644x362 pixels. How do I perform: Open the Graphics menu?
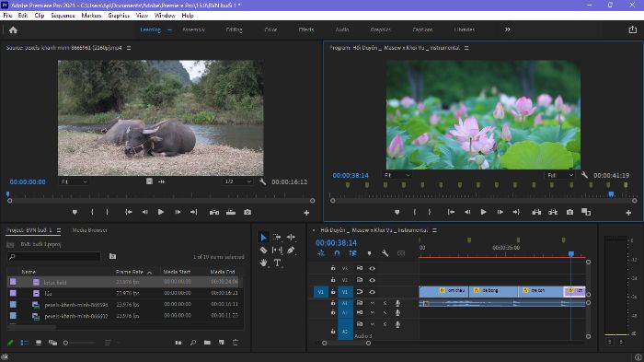point(119,16)
